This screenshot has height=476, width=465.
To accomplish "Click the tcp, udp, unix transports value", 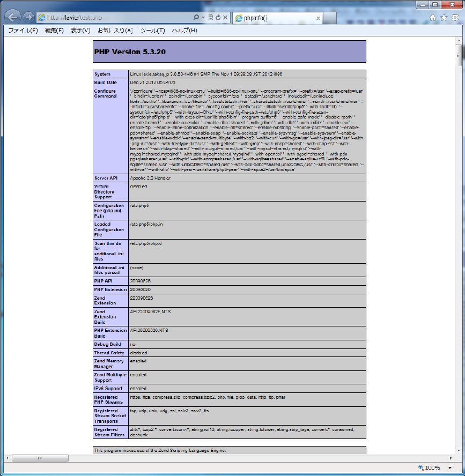I will pyautogui.click(x=169, y=411).
